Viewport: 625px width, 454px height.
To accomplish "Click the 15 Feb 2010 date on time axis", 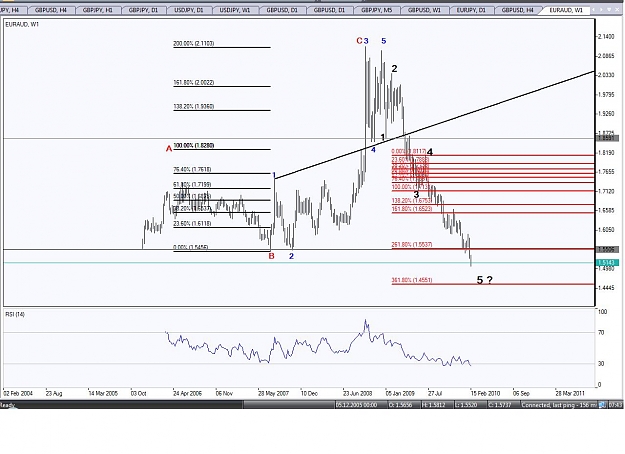I will point(485,393).
